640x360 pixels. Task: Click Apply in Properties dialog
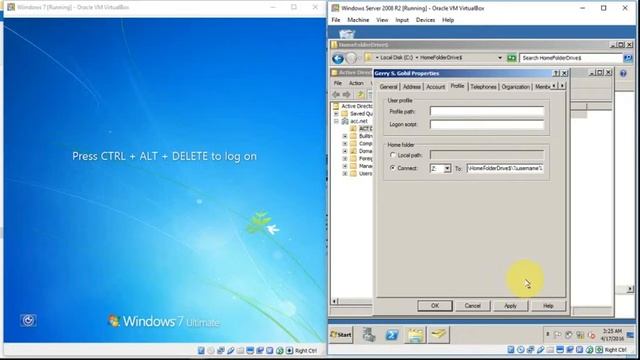[x=510, y=306]
